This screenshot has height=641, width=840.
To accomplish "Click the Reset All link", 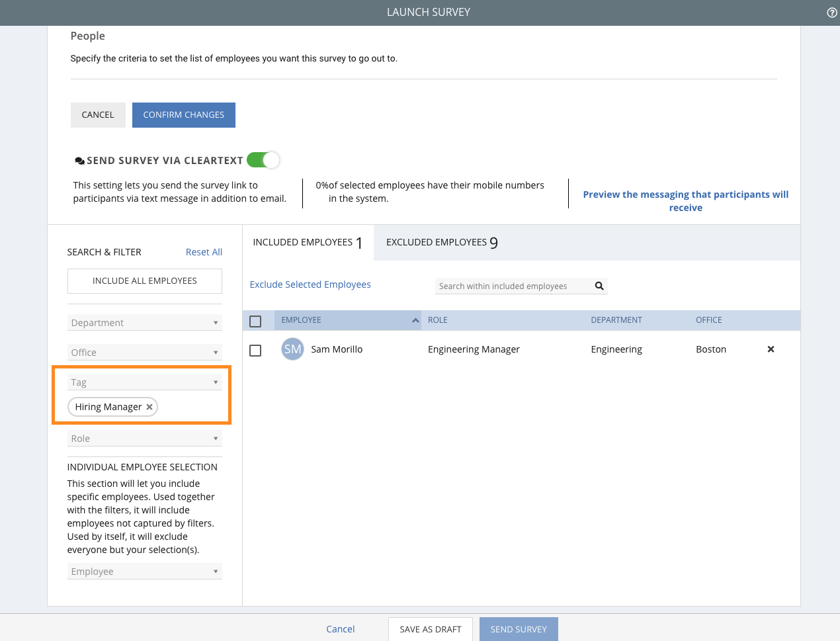I will (x=204, y=252).
